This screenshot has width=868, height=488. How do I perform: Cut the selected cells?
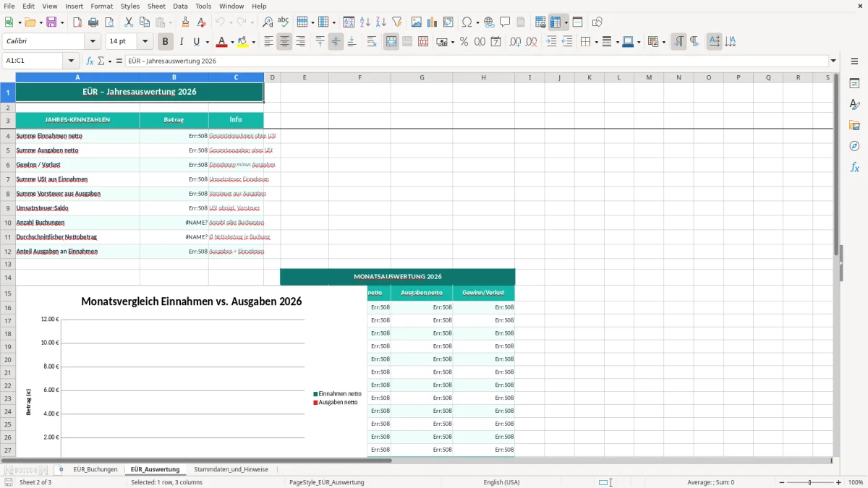point(129,22)
